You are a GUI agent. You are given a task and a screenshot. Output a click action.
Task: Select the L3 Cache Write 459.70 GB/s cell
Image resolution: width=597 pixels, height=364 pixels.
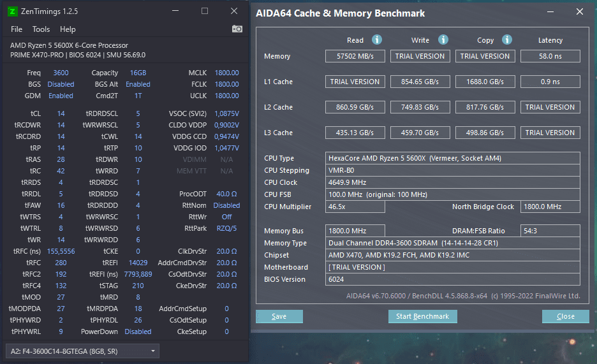point(420,133)
